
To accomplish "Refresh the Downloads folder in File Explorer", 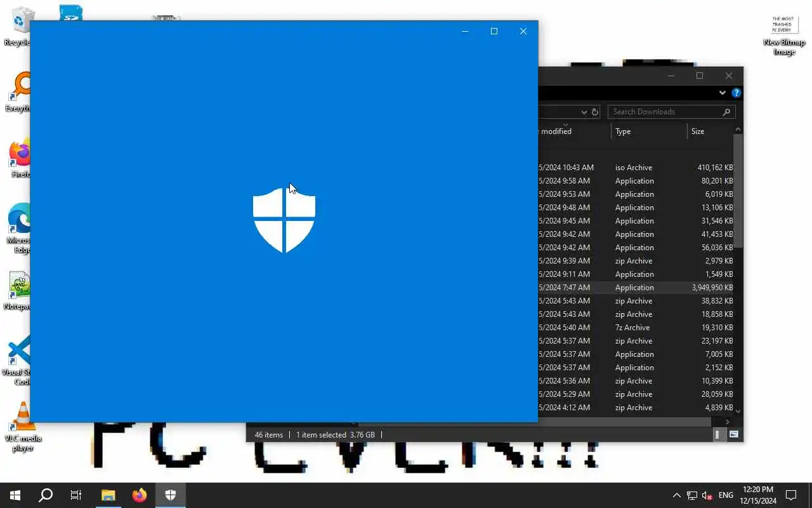I will click(594, 112).
